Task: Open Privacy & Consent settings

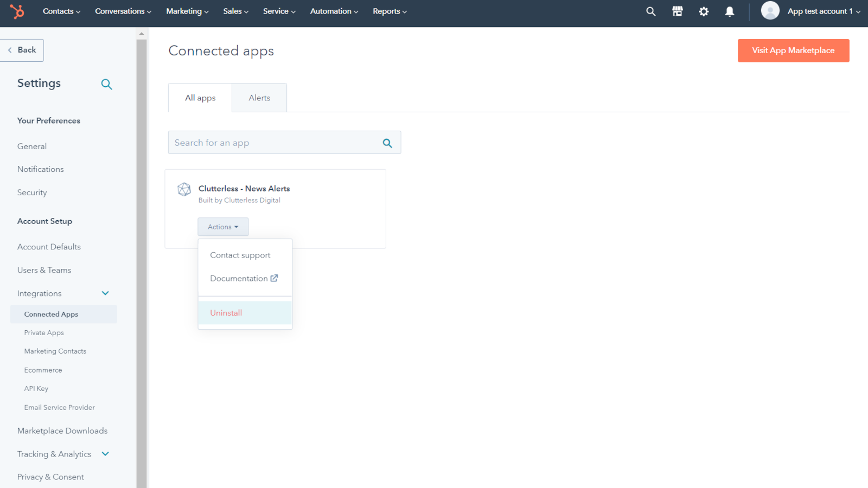Action: pyautogui.click(x=50, y=477)
